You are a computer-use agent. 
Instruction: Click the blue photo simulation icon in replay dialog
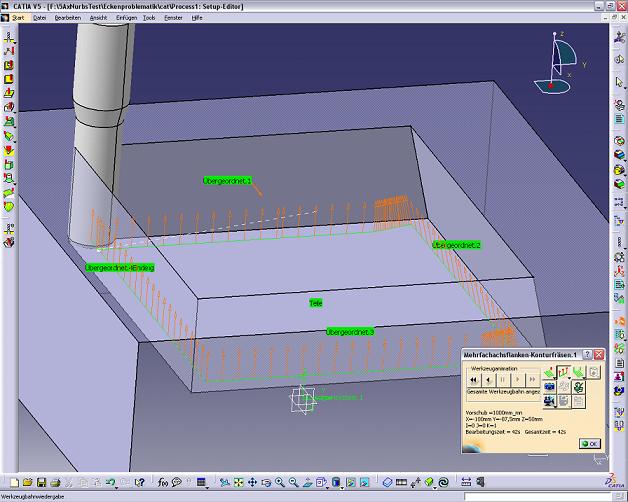click(550, 387)
